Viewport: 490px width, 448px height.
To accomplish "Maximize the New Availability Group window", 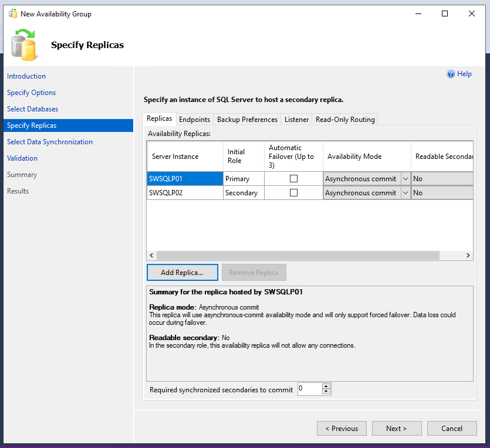I will point(445,13).
